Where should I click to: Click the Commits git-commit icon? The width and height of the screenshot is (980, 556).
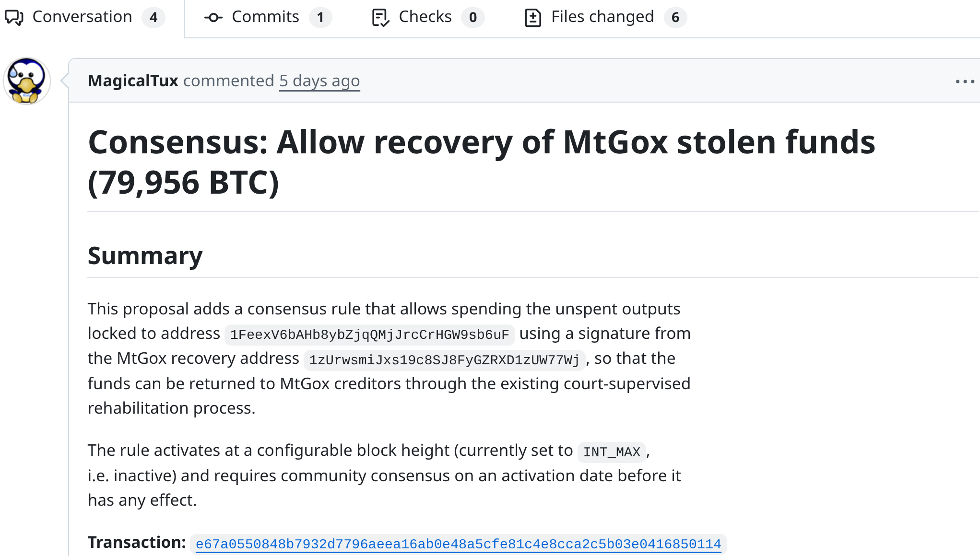213,18
